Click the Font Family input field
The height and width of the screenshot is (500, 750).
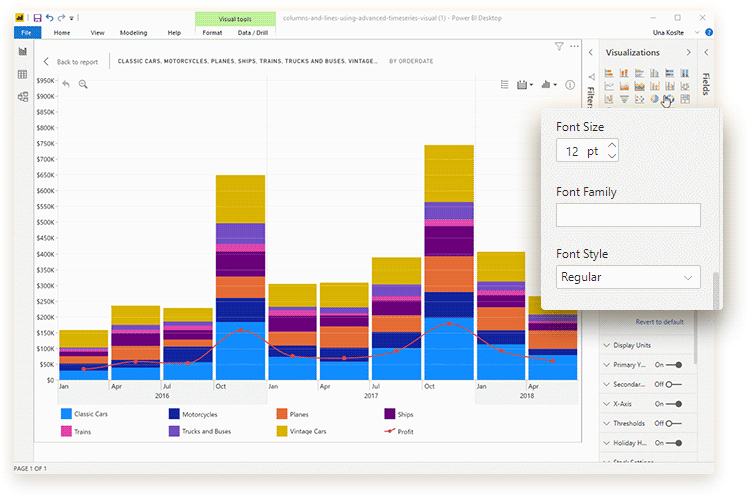tap(628, 215)
